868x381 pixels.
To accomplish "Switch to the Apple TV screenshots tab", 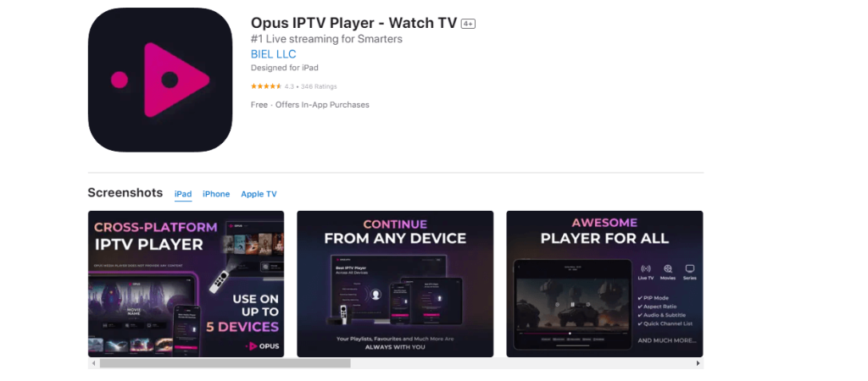I will click(259, 194).
